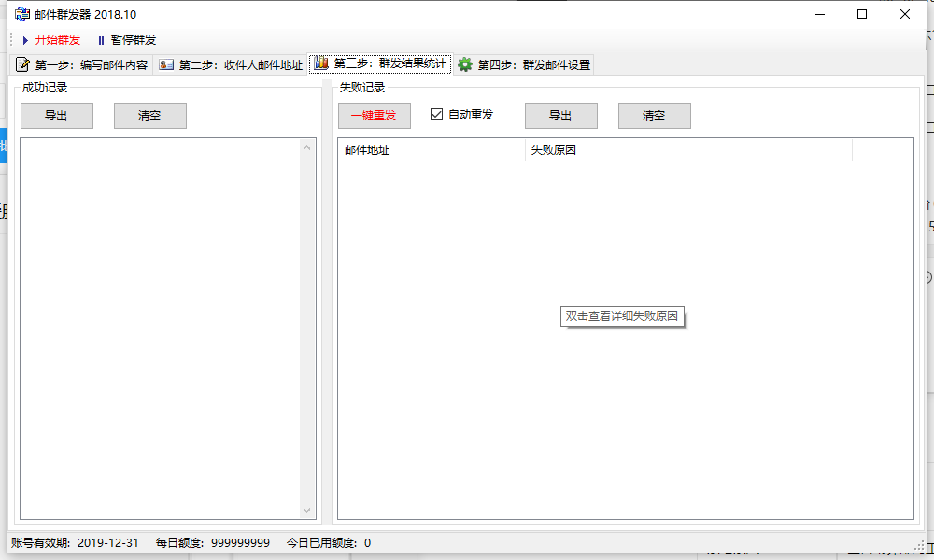934x560 pixels.
Task: Click the 成功记录 scrollbar up arrow
Action: coord(306,147)
